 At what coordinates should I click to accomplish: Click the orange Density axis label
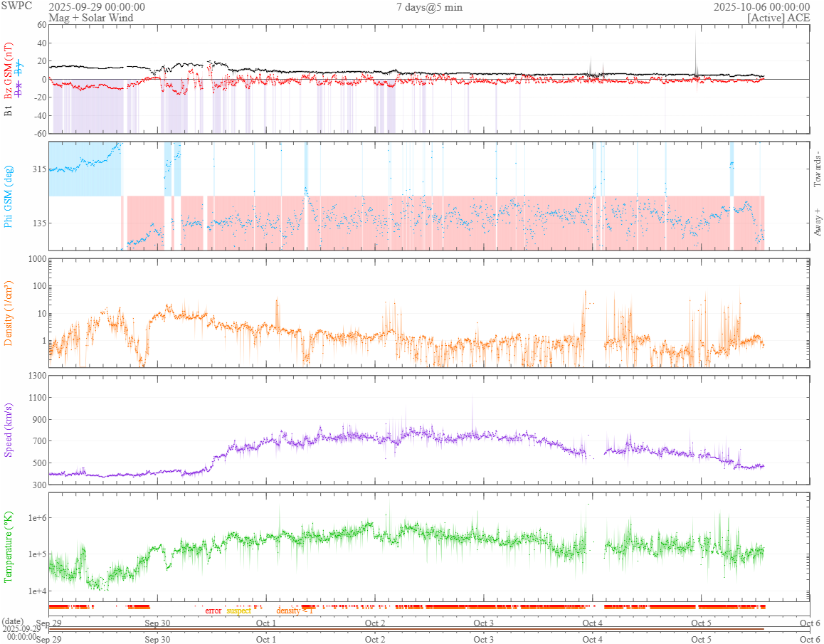coord(9,313)
